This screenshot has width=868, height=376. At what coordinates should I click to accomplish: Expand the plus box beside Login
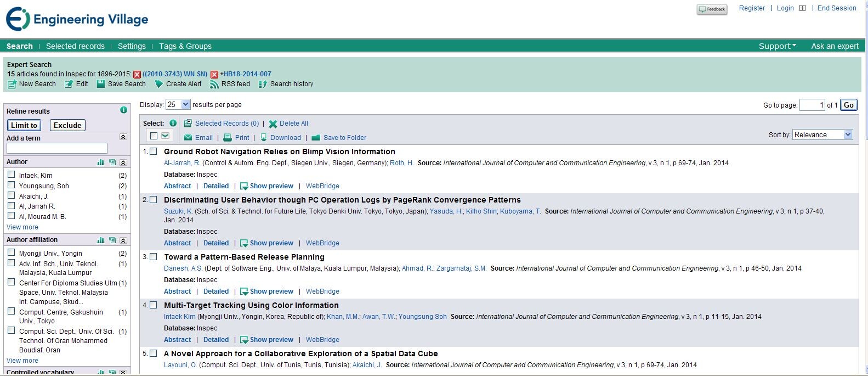click(x=802, y=8)
